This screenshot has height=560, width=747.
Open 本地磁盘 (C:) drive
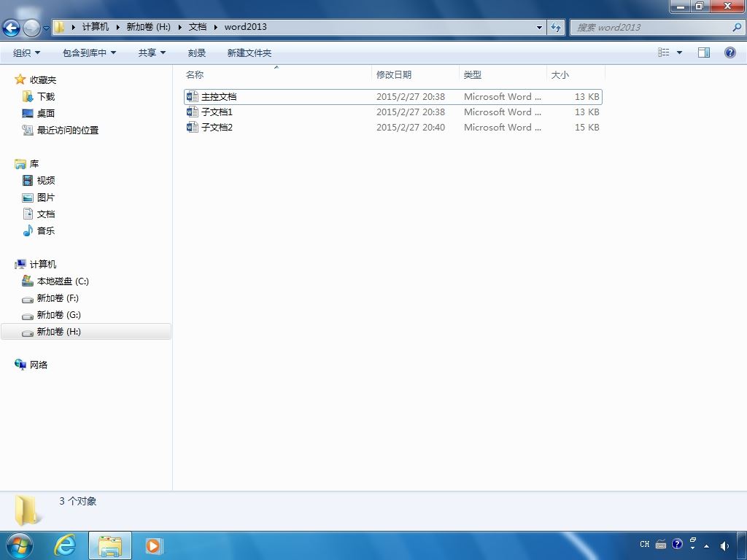(x=63, y=281)
